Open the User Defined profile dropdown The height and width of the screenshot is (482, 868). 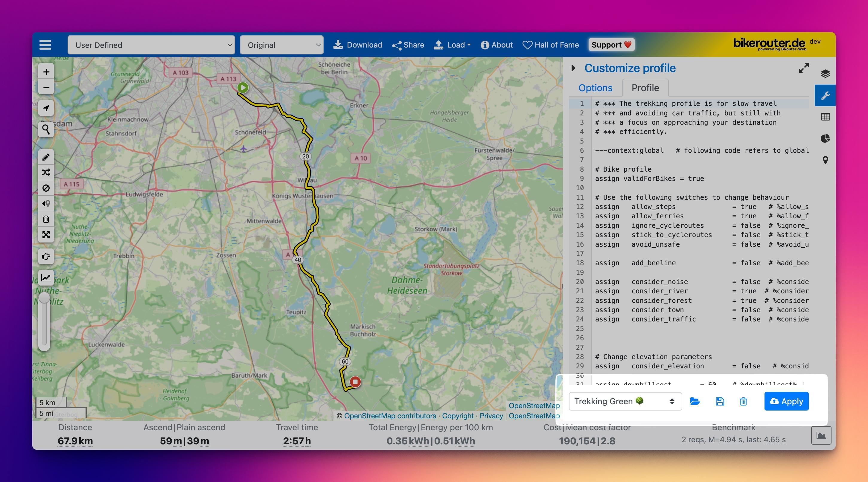[x=151, y=45]
